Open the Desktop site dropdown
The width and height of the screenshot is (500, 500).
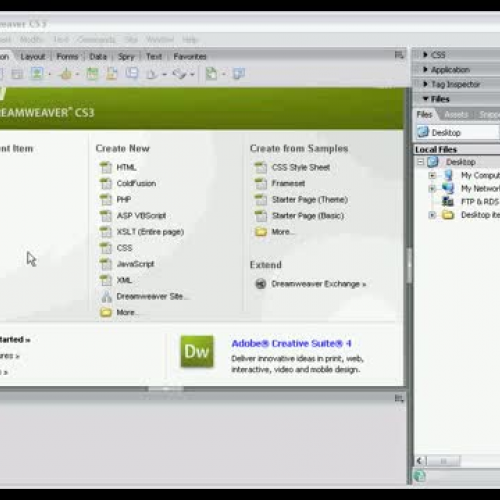457,132
